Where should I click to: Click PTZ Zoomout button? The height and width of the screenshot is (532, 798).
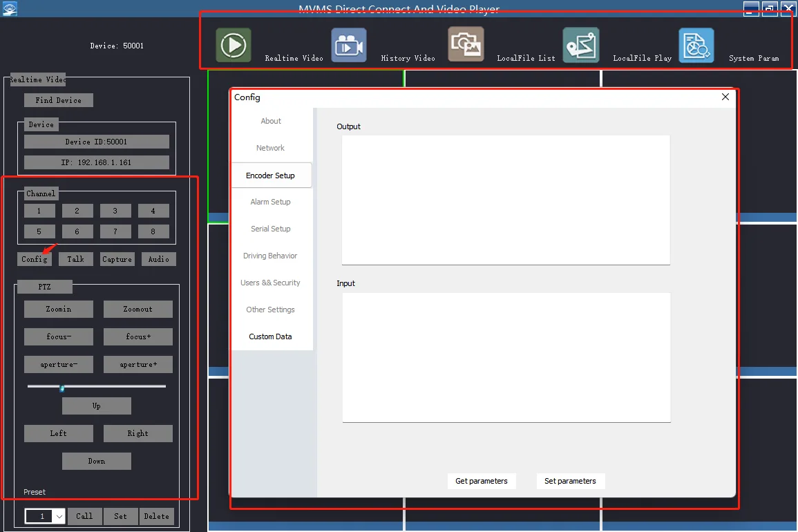pos(138,309)
